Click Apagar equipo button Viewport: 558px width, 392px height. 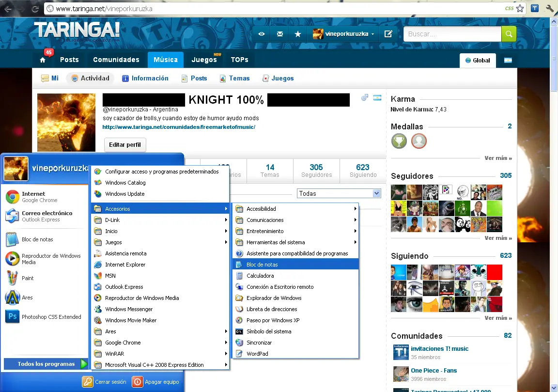(155, 382)
